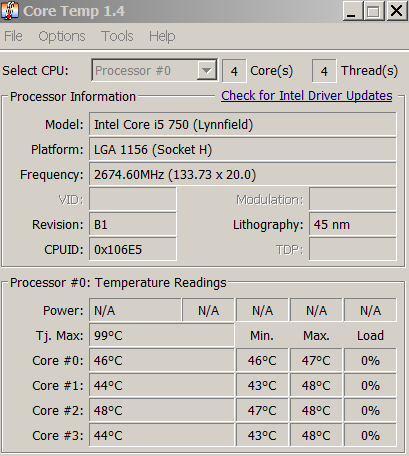Click the empty VID field
This screenshot has width=409, height=456.
(x=133, y=199)
